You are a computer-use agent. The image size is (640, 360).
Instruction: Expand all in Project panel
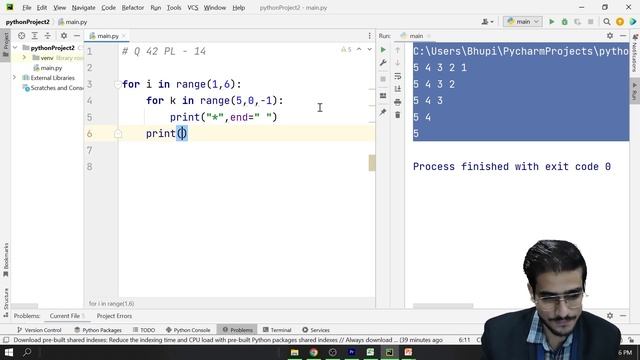click(35, 36)
